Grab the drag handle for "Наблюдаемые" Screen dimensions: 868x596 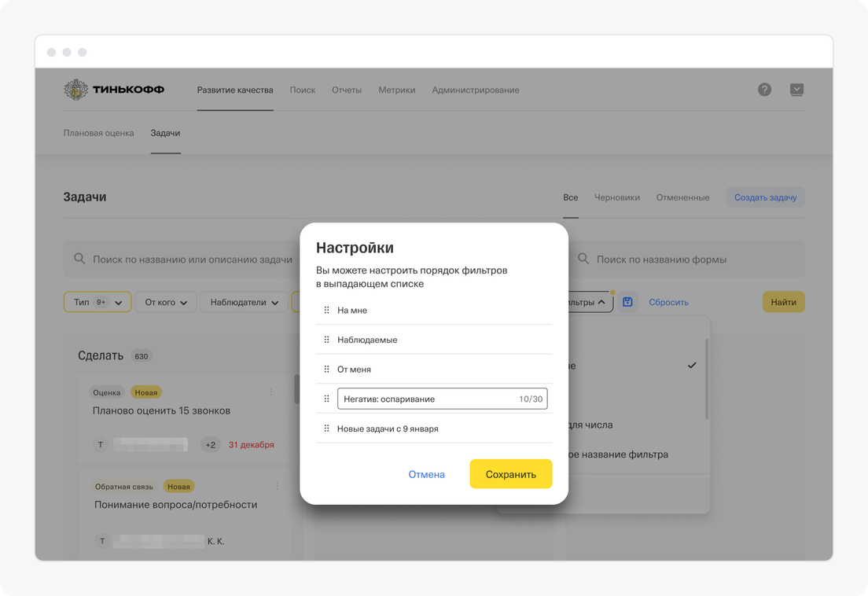click(326, 339)
